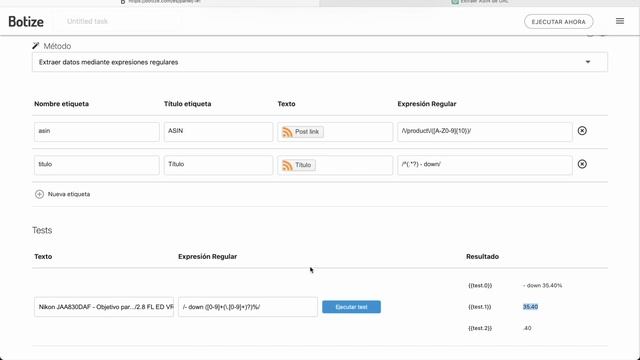The height and width of the screenshot is (360, 640).
Task: Click the Texto header in Tests table
Action: tap(43, 257)
